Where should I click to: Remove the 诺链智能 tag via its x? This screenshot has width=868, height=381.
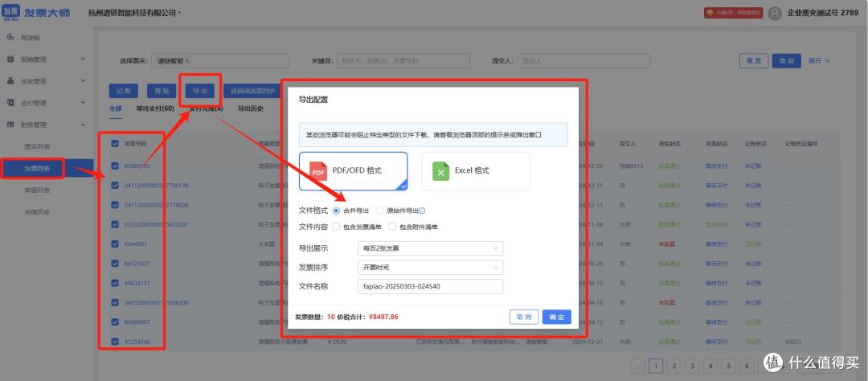pyautogui.click(x=187, y=61)
